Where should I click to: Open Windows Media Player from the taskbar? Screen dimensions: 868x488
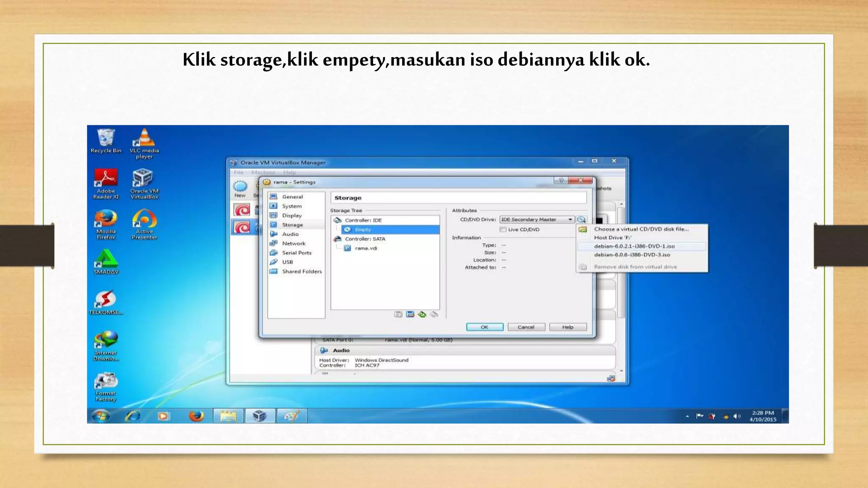[x=163, y=416]
